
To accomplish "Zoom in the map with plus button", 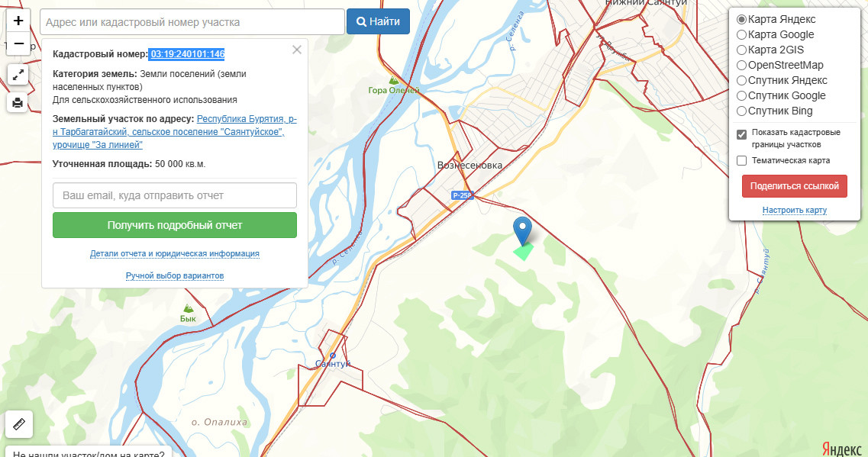I will 18,21.
